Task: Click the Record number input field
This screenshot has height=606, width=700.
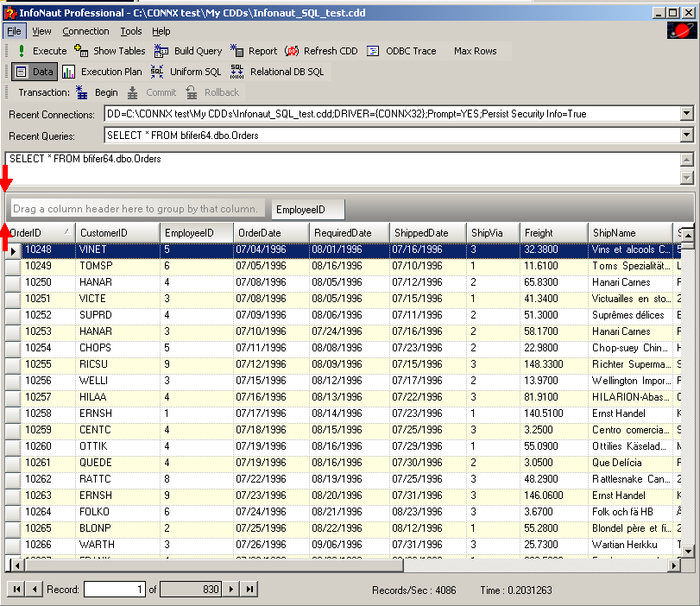Action: pos(115,589)
